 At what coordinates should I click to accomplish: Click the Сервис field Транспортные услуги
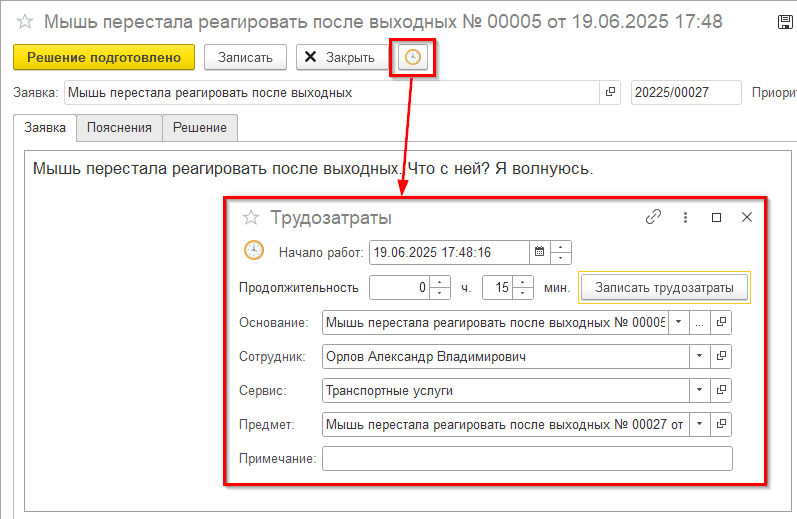coord(506,390)
